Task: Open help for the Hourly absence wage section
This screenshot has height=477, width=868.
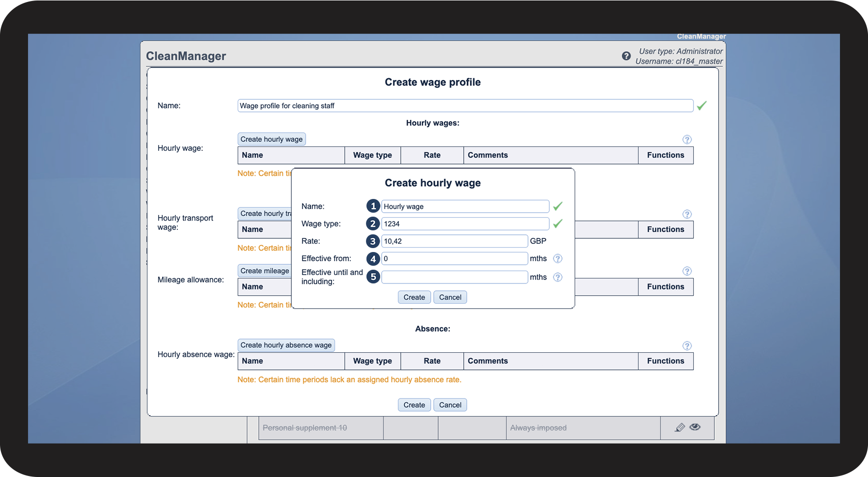Action: click(687, 346)
